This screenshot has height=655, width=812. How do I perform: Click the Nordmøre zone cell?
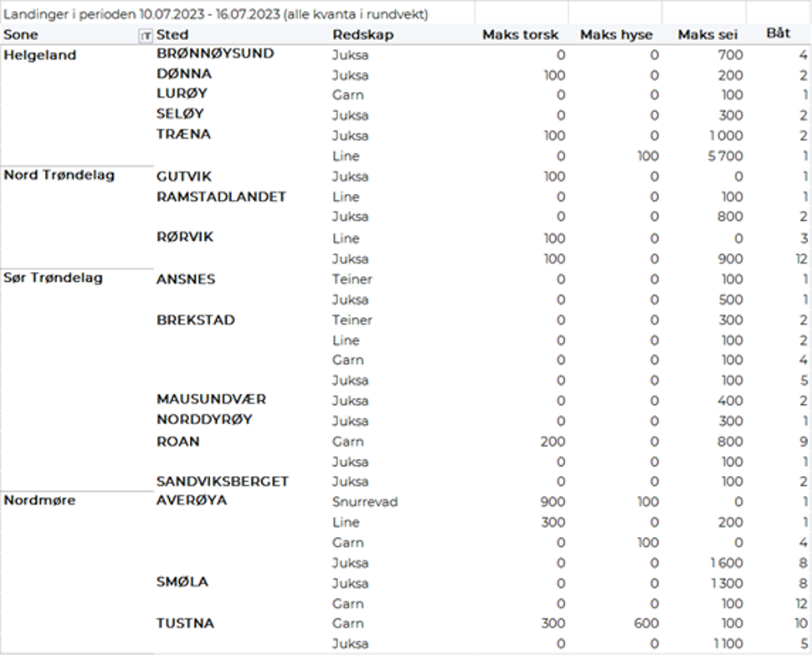[39, 500]
